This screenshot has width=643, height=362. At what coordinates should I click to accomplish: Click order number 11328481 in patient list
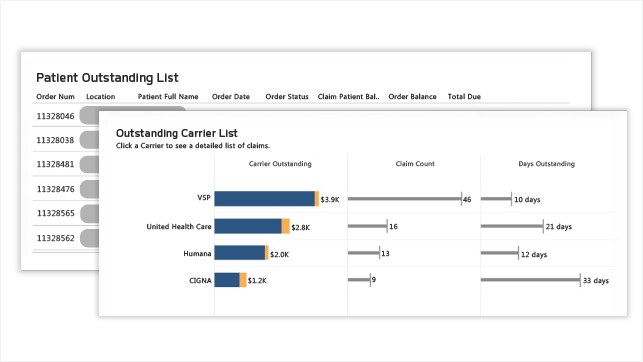(55, 164)
